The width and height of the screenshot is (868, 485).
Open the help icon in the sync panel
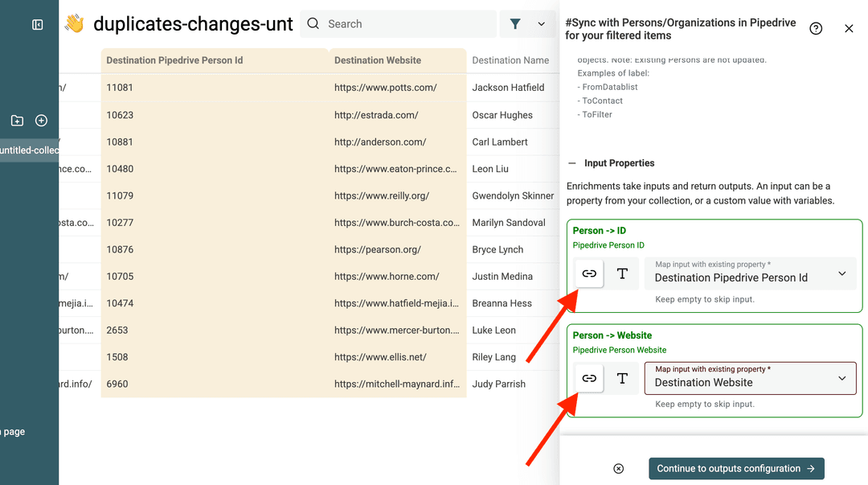pos(816,28)
